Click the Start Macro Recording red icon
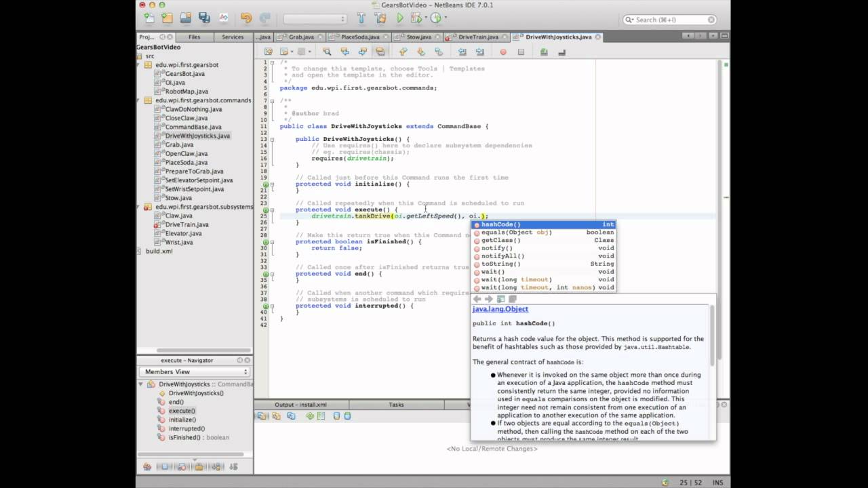 pos(503,52)
